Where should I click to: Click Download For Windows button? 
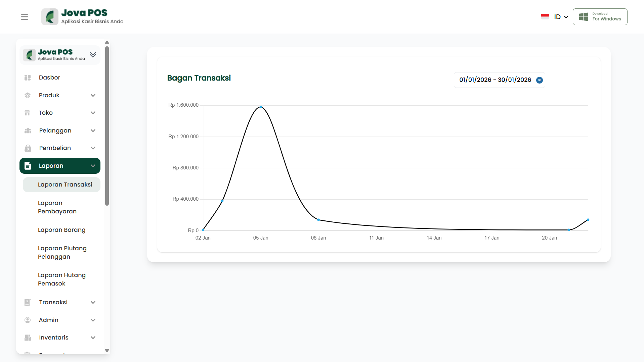600,17
